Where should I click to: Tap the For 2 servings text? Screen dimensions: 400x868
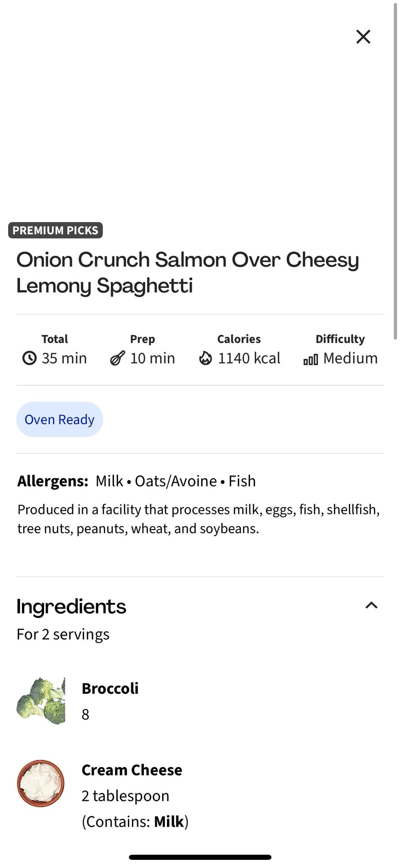click(63, 634)
